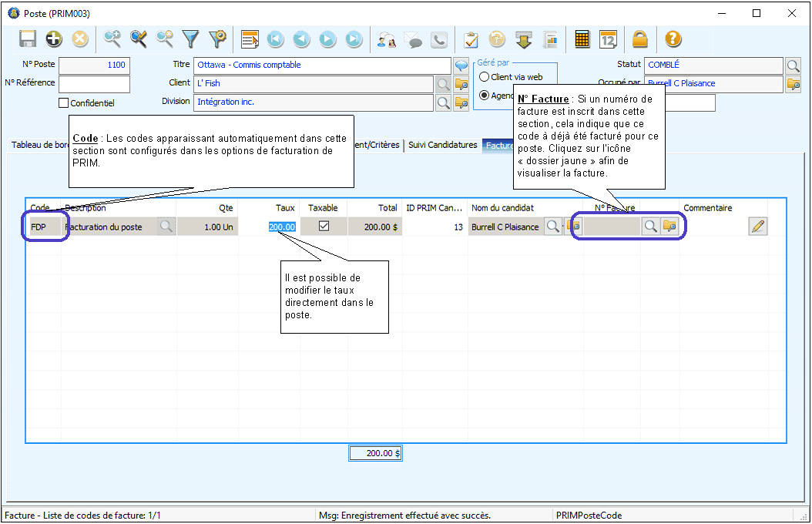Check the Confidentiel checkbox
This screenshot has width=812, height=524.
click(64, 102)
